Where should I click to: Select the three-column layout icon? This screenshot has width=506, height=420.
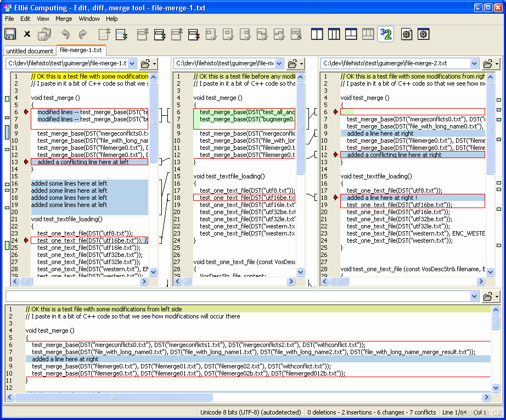[334, 34]
